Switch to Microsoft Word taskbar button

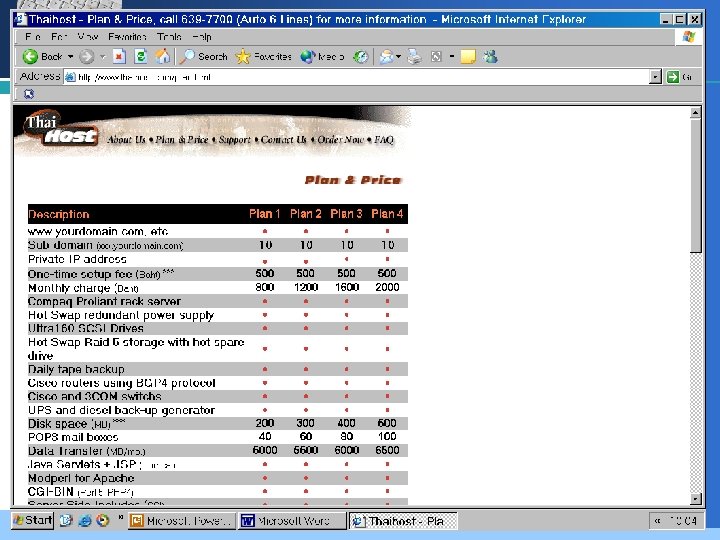(292, 521)
